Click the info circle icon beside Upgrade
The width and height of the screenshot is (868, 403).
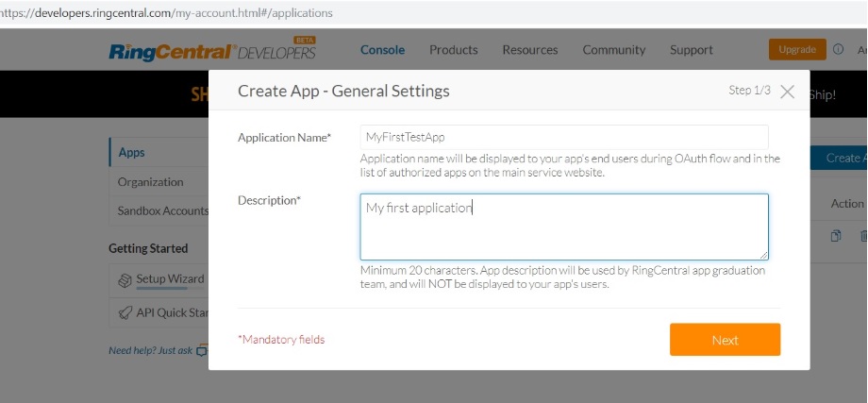(838, 50)
